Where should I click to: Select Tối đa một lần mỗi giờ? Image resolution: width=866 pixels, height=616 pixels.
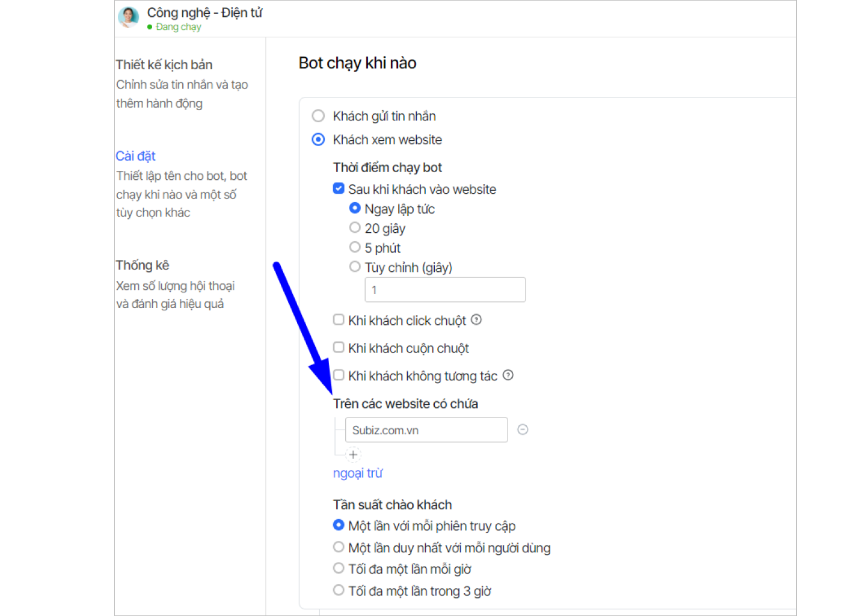[339, 568]
